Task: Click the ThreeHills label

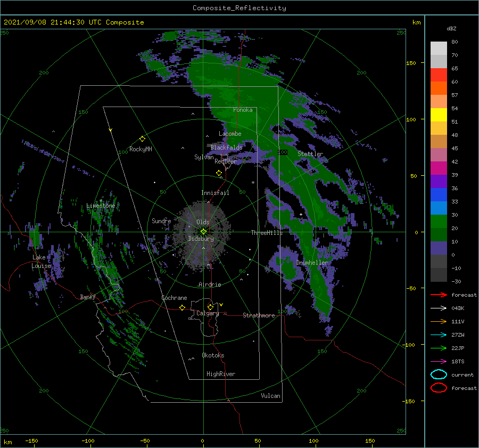Action: pos(267,233)
